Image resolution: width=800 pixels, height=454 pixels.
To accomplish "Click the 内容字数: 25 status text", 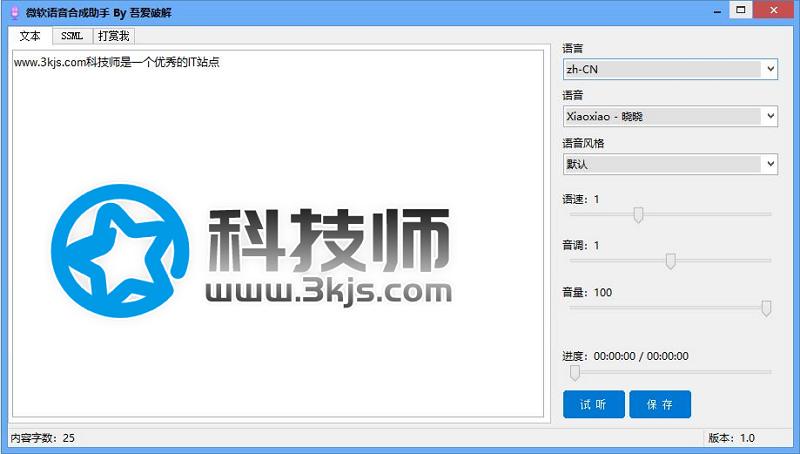I will click(43, 438).
